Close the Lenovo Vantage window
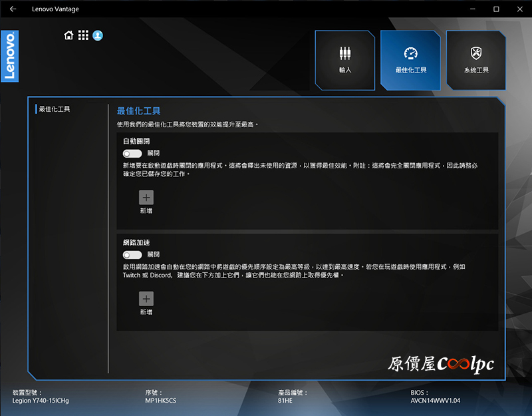Screen dimensions: 532x416 [x=520, y=9]
